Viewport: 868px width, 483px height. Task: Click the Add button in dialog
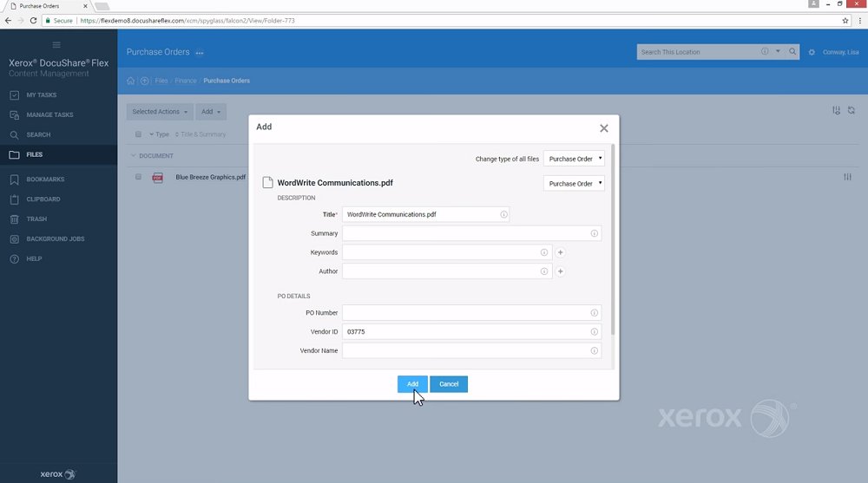coord(412,384)
